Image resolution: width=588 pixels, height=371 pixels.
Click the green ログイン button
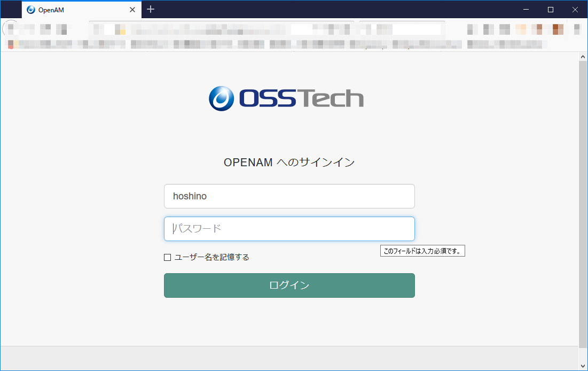(289, 285)
